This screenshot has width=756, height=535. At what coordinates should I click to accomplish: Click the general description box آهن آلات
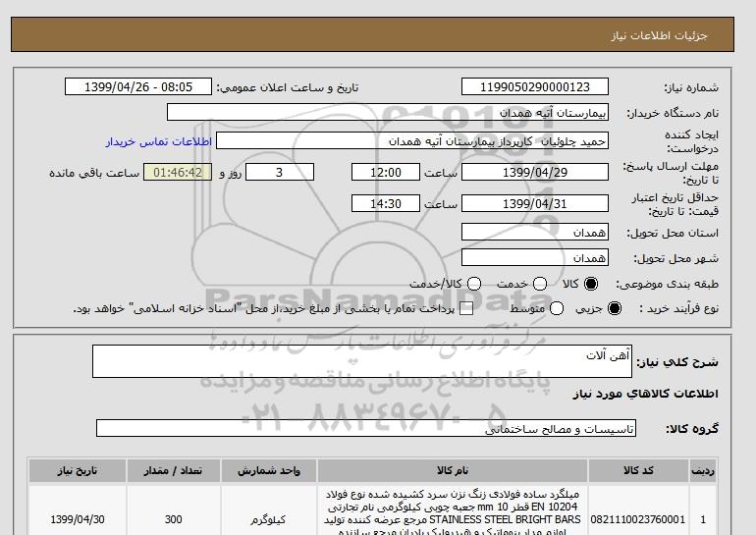click(362, 361)
